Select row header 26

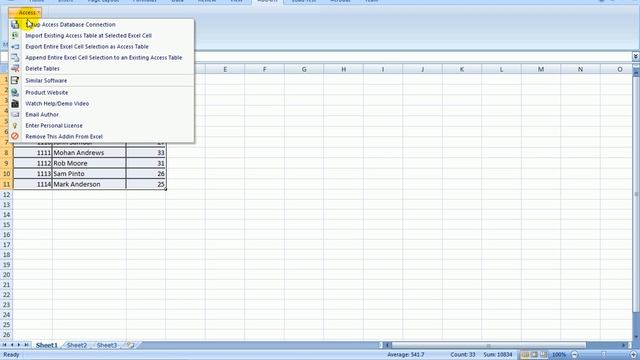pyautogui.click(x=7, y=335)
